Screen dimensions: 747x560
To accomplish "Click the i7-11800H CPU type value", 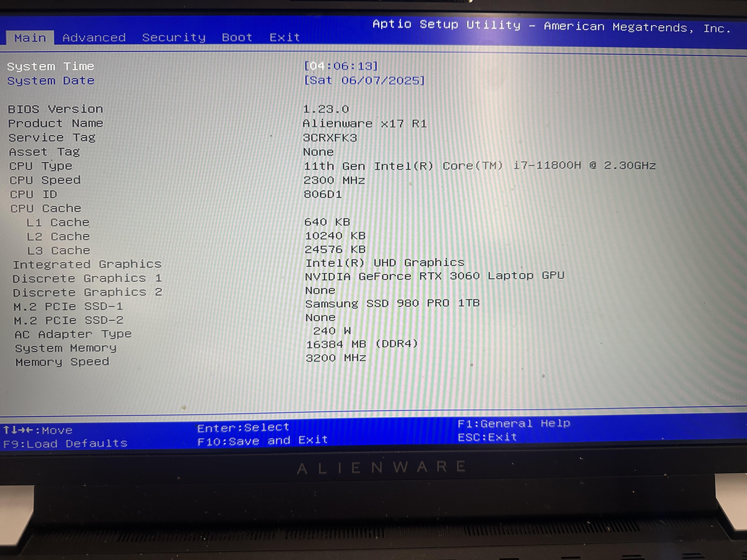I will coord(479,165).
